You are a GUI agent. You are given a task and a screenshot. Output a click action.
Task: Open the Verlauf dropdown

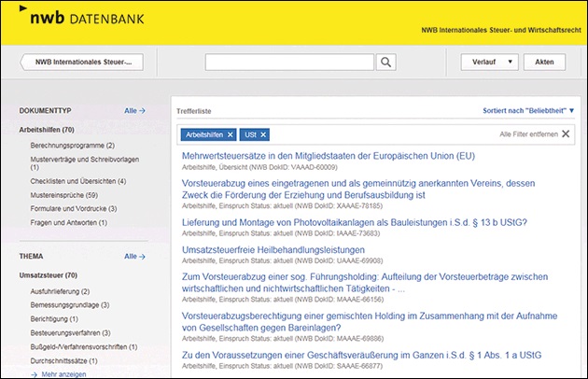click(489, 63)
